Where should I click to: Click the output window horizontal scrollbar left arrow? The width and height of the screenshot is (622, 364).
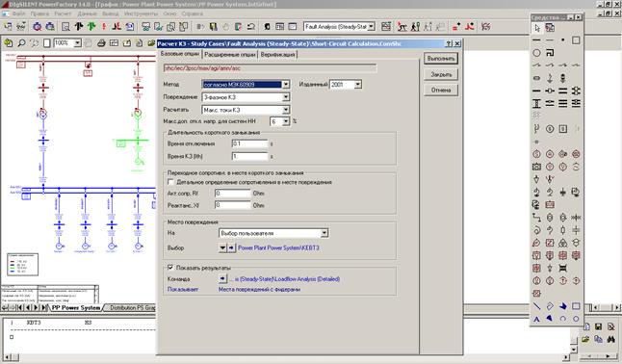point(6,357)
